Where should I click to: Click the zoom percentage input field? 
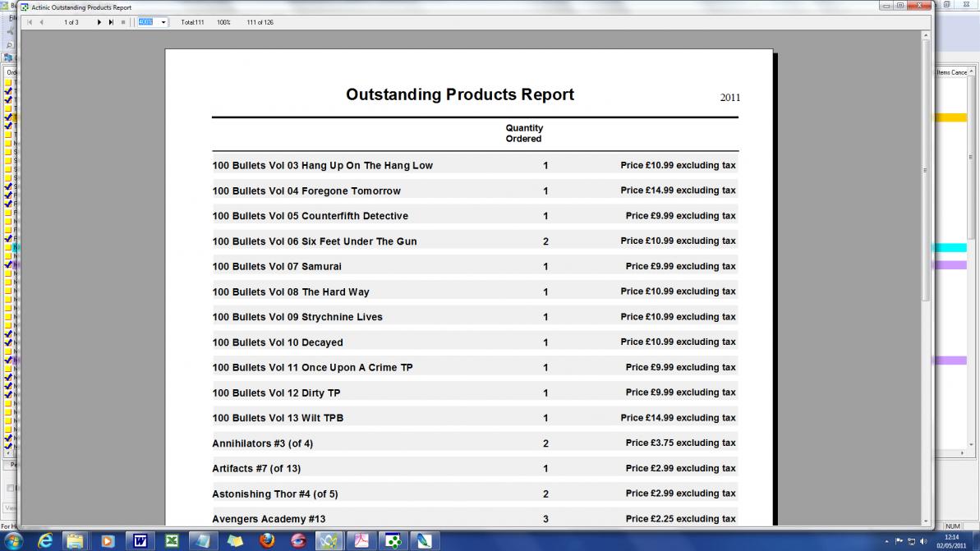pos(147,22)
